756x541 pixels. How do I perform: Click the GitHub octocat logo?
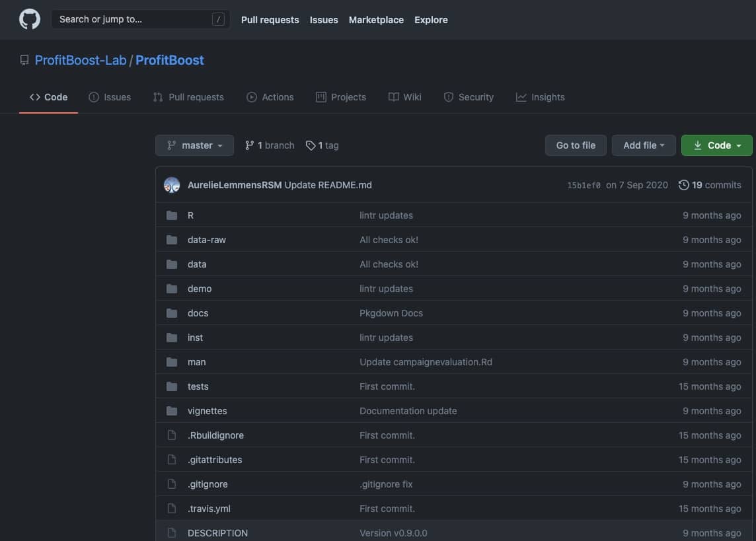tap(30, 19)
